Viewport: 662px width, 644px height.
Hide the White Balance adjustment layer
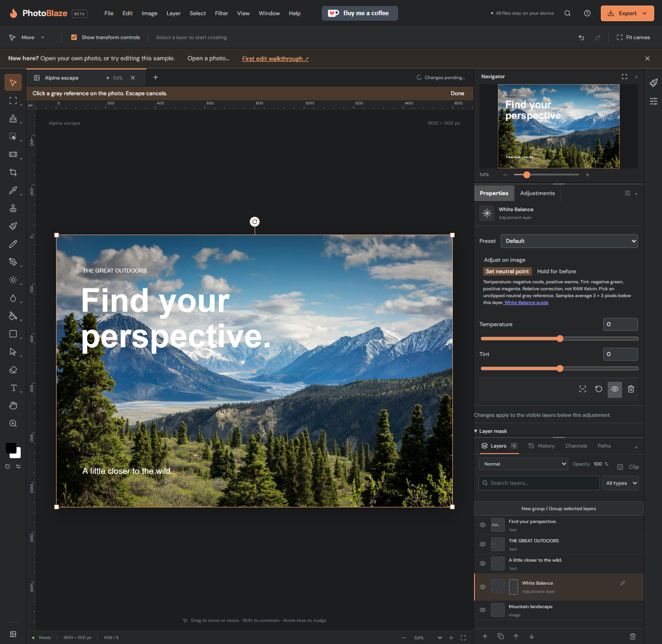tap(483, 587)
